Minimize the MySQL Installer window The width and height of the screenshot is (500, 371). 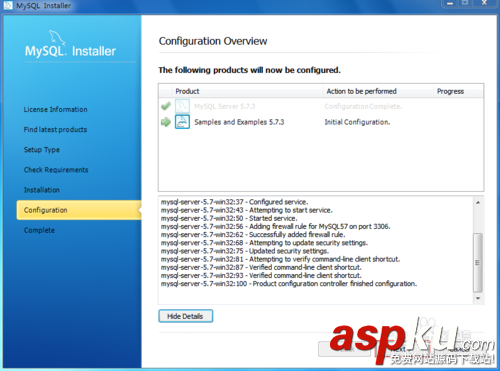point(450,3)
